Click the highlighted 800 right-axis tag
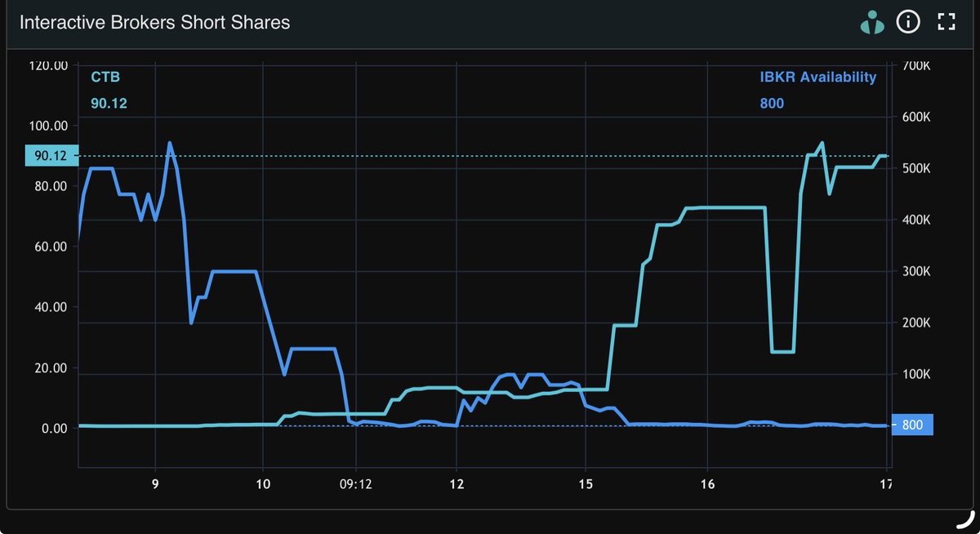 pyautogui.click(x=911, y=425)
